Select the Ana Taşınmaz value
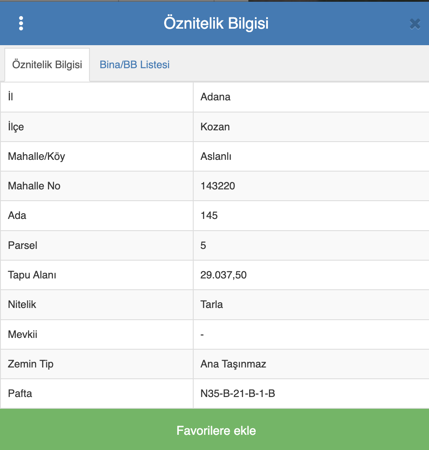The width and height of the screenshot is (429, 450). pos(233,364)
